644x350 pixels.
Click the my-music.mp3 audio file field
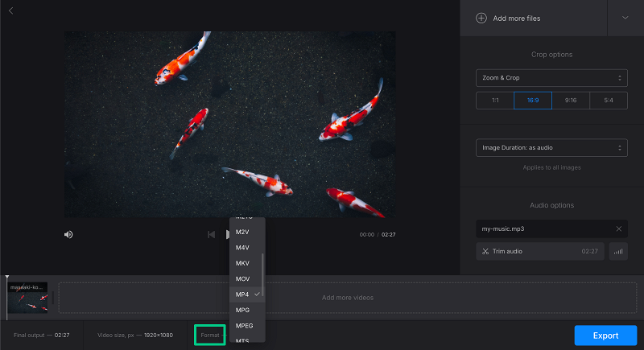pos(551,229)
